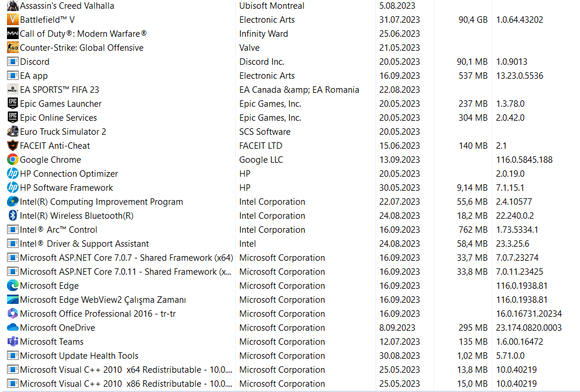The width and height of the screenshot is (580, 392).
Task: Click the Microsoft Edge icon
Action: click(x=13, y=285)
